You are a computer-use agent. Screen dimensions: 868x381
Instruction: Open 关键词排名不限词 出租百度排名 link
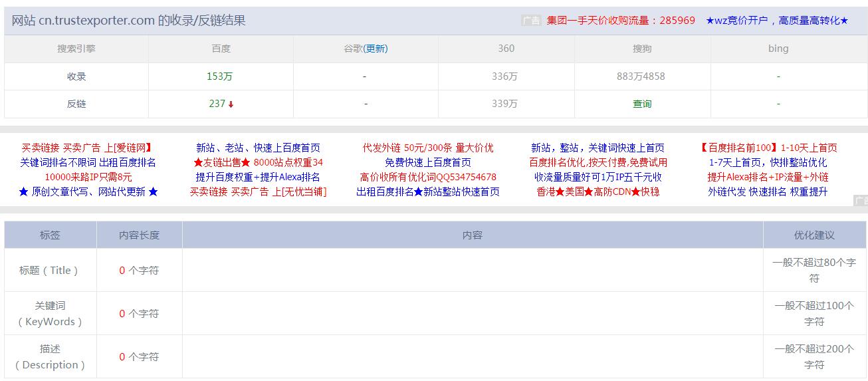[88, 162]
